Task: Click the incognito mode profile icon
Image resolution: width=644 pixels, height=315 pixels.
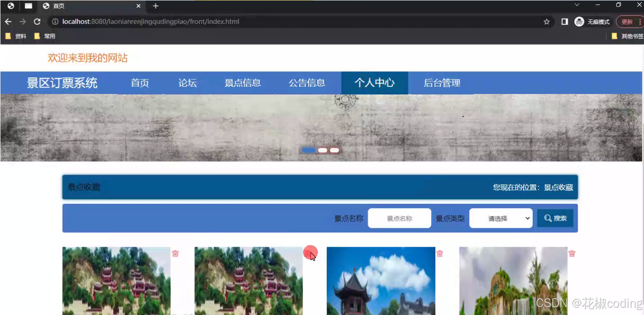Action: (579, 21)
